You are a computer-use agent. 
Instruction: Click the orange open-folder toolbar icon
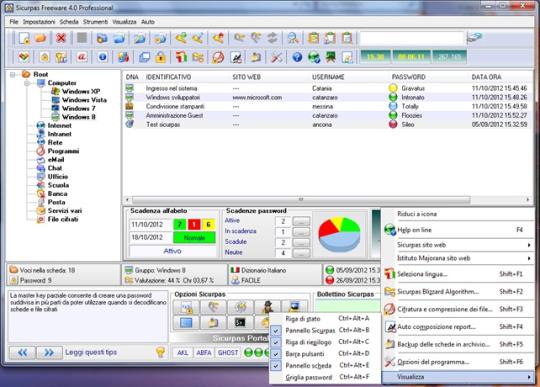point(41,38)
